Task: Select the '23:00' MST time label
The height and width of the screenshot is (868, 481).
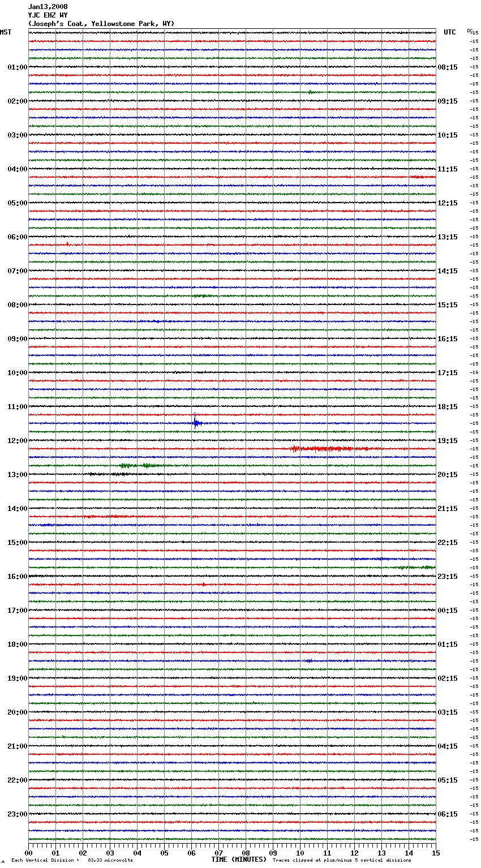Action: pos(18,814)
